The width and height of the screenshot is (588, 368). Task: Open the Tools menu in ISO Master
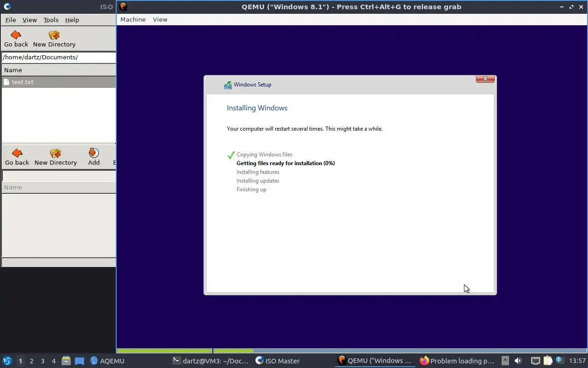51,20
